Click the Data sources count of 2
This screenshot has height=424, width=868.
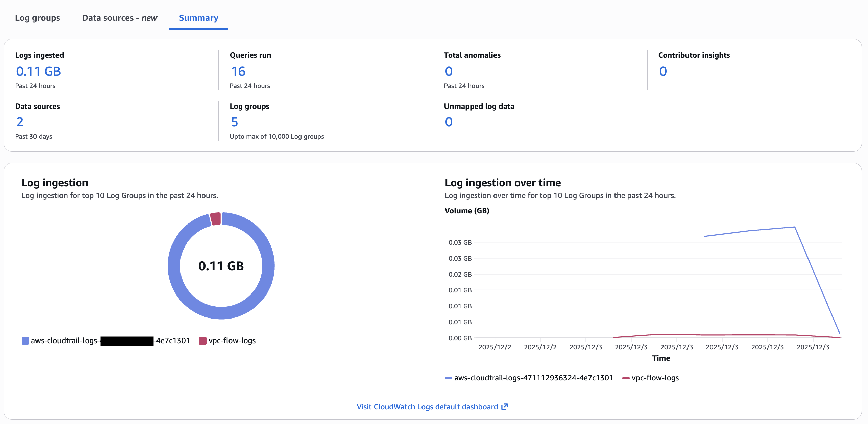click(20, 122)
